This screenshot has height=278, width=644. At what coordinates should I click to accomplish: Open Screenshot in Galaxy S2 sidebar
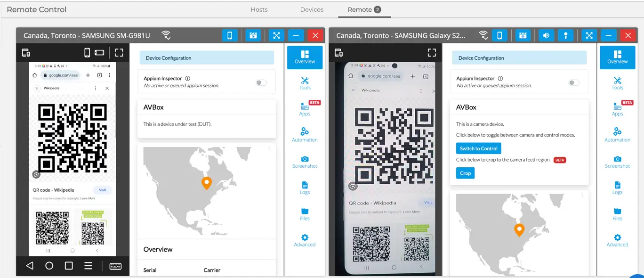click(x=618, y=162)
